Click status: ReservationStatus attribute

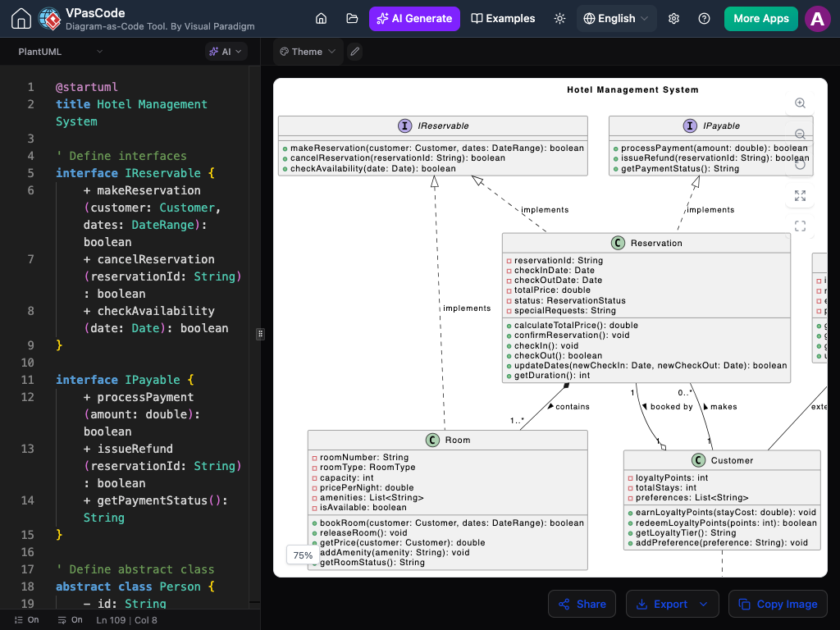coord(569,300)
